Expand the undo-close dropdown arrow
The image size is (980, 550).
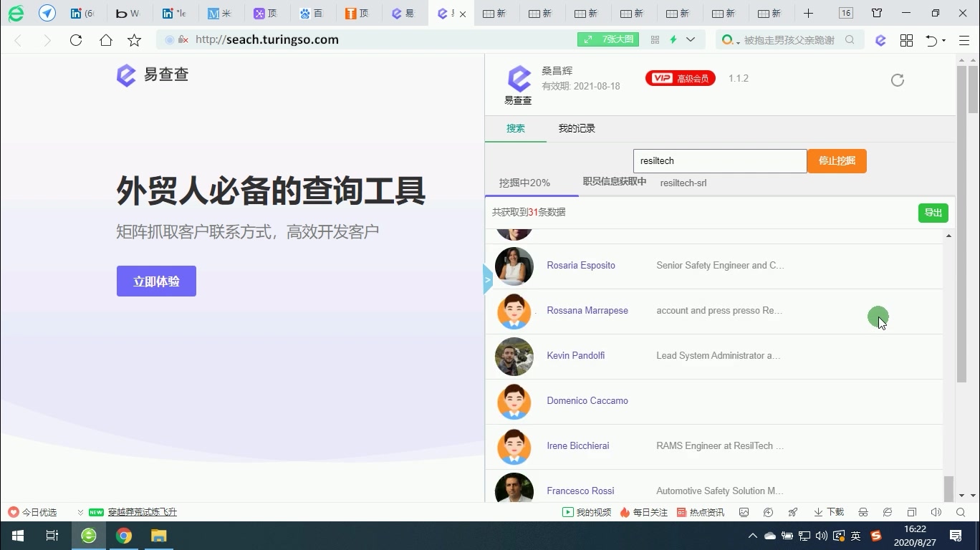tap(944, 41)
